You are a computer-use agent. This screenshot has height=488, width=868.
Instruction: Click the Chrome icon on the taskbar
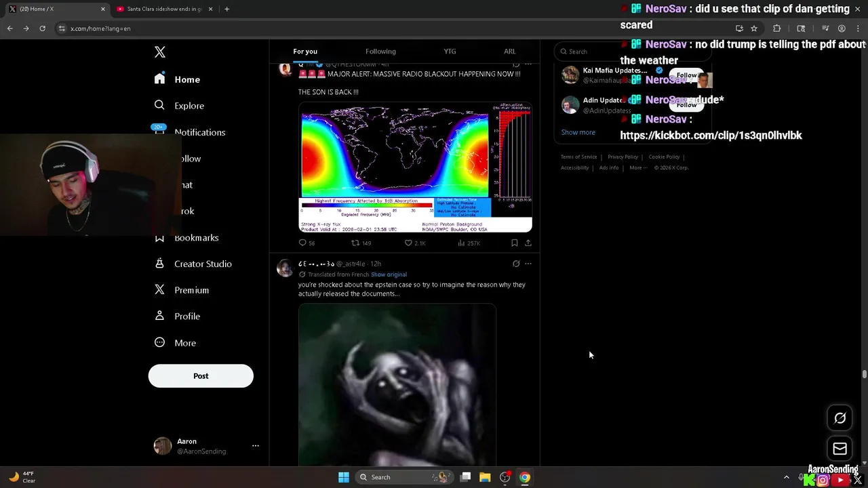(x=524, y=477)
